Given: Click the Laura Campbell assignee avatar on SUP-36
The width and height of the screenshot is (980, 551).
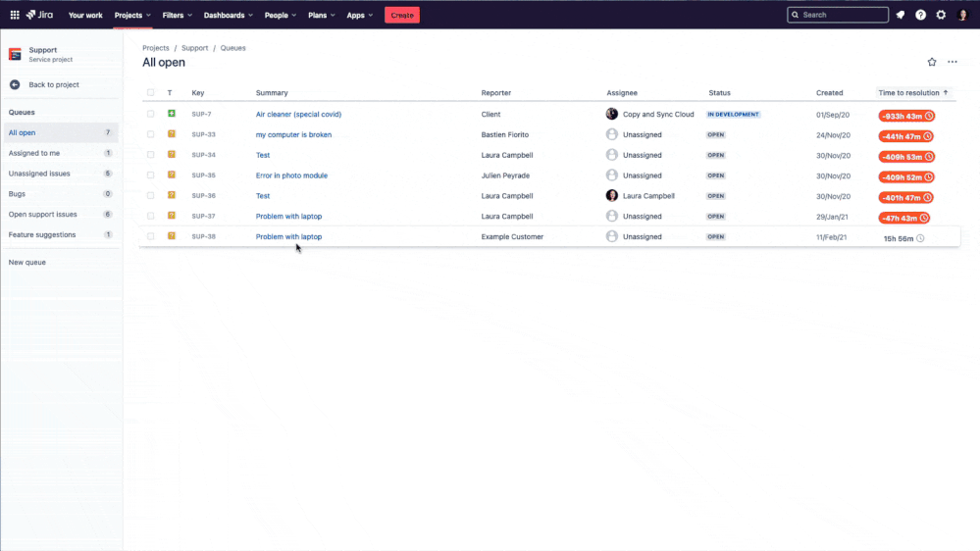Looking at the screenshot, I should pyautogui.click(x=612, y=195).
